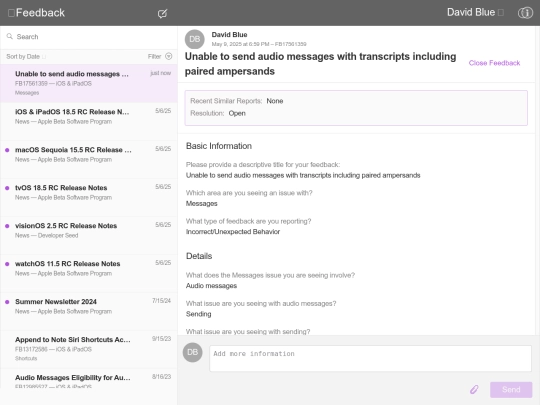The width and height of the screenshot is (540, 405).
Task: Open the Filter menu
Action: 160,56
